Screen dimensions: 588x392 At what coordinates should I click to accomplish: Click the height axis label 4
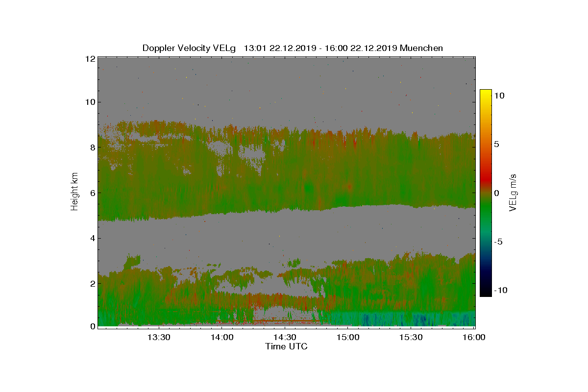(92, 239)
